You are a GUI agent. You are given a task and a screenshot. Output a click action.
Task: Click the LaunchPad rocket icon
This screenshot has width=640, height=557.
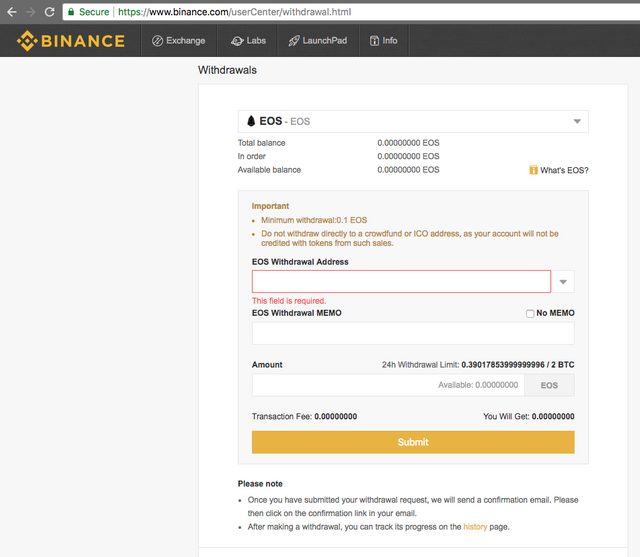(x=294, y=41)
